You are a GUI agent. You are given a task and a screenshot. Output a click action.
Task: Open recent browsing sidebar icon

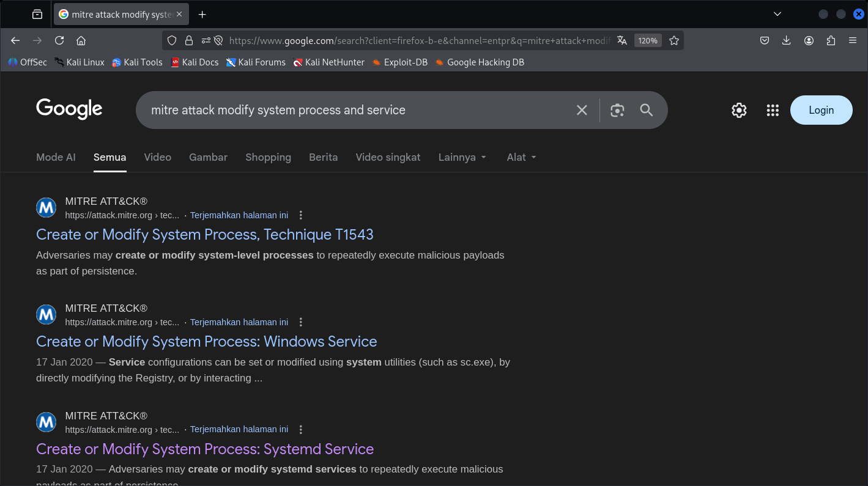[37, 14]
